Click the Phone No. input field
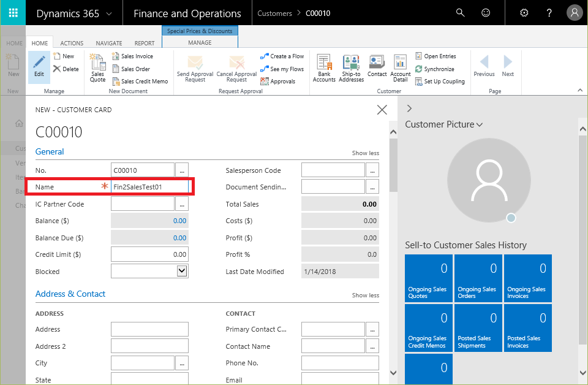Screen dimensions: 588x385 pos(340,363)
